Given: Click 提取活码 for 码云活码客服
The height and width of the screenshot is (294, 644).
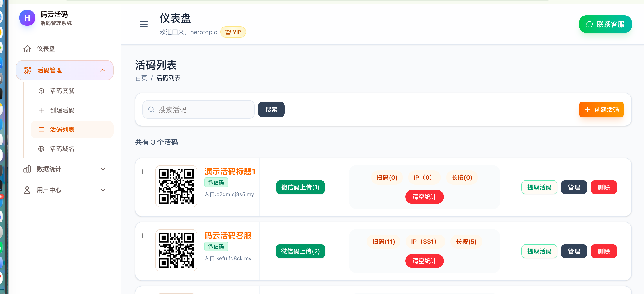Looking at the screenshot, I should pyautogui.click(x=539, y=251).
